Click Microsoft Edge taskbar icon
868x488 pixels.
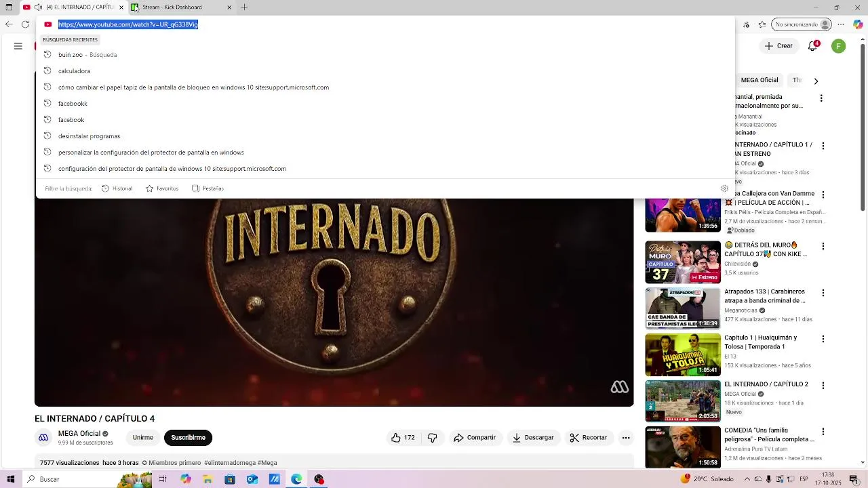[297, 479]
